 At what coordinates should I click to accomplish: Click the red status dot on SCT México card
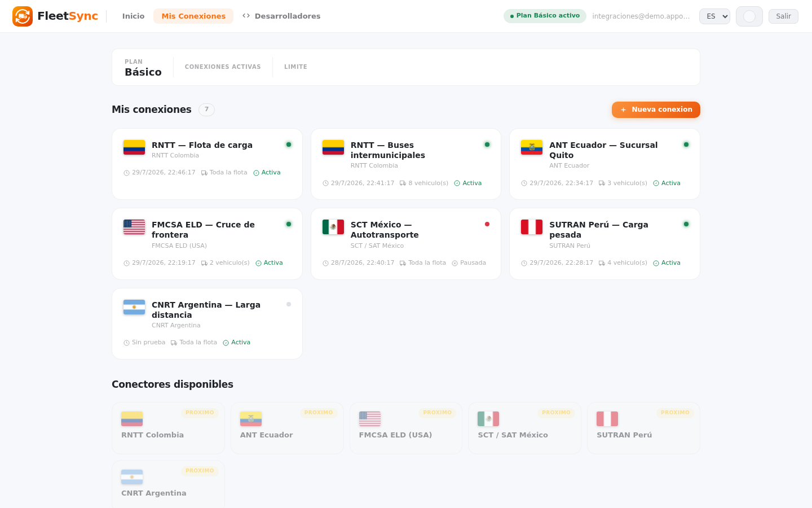click(487, 224)
